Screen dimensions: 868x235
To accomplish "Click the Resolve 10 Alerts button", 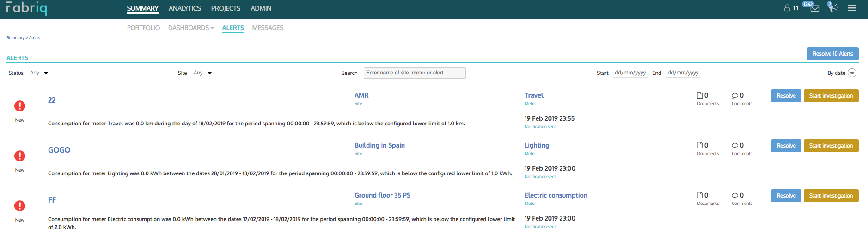I will (x=832, y=54).
